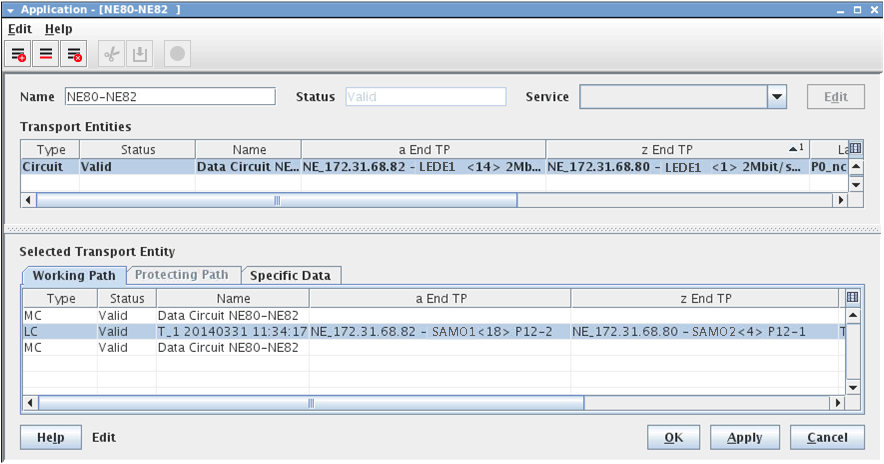Click the download/import toolbar icon

pyautogui.click(x=139, y=55)
